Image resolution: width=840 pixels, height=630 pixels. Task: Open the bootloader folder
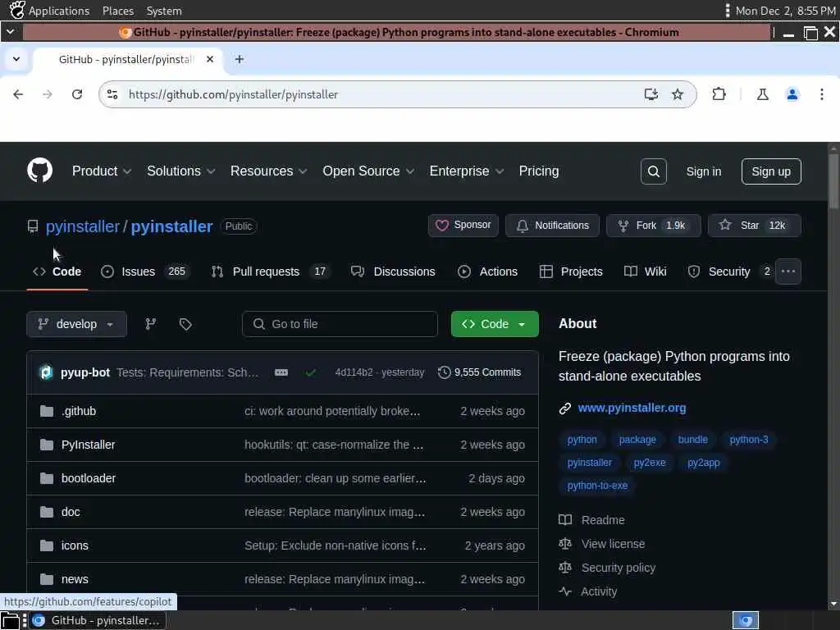click(89, 478)
